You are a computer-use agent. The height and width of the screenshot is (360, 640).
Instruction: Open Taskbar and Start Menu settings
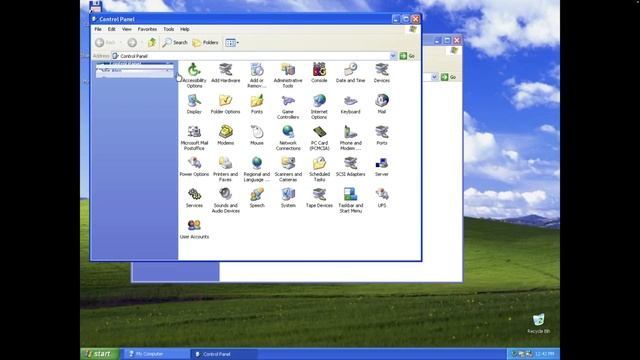coord(350,200)
